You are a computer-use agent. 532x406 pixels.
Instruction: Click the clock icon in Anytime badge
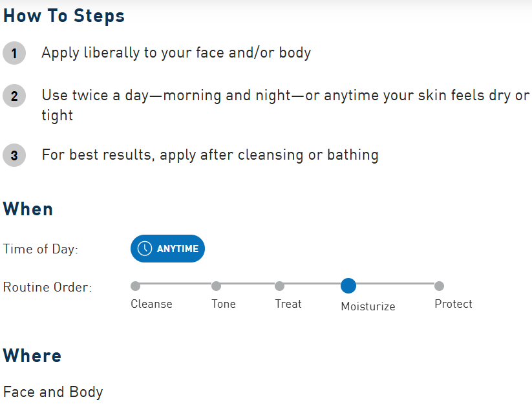[x=145, y=249]
